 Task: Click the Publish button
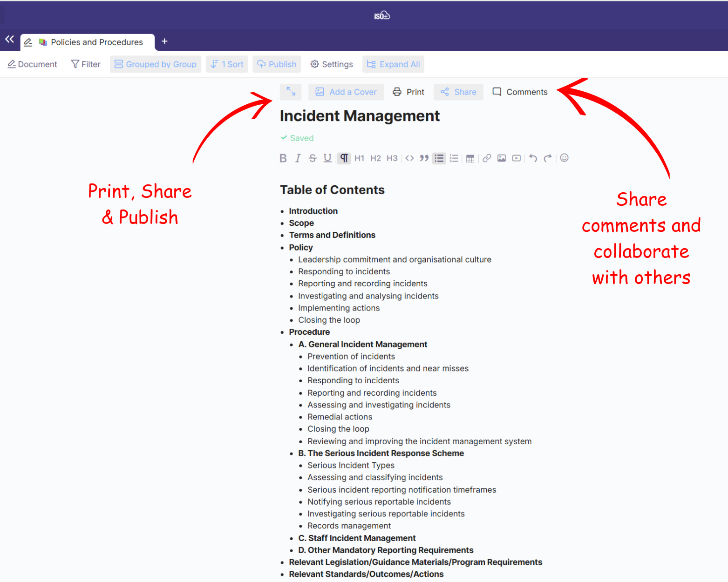(x=277, y=64)
